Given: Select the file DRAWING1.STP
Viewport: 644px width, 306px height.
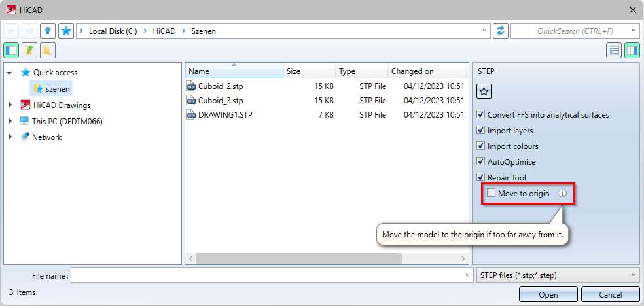Looking at the screenshot, I should click(225, 115).
